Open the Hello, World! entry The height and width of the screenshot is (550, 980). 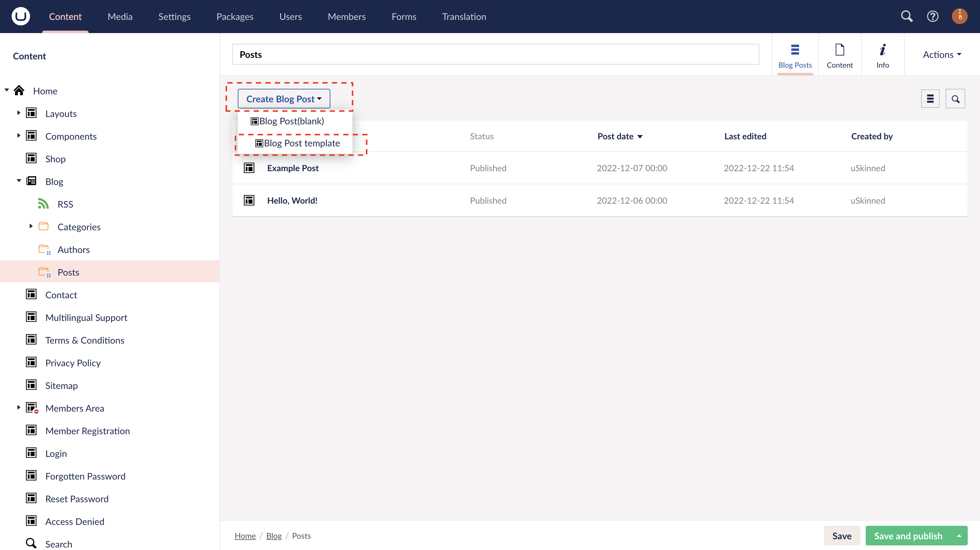292,200
